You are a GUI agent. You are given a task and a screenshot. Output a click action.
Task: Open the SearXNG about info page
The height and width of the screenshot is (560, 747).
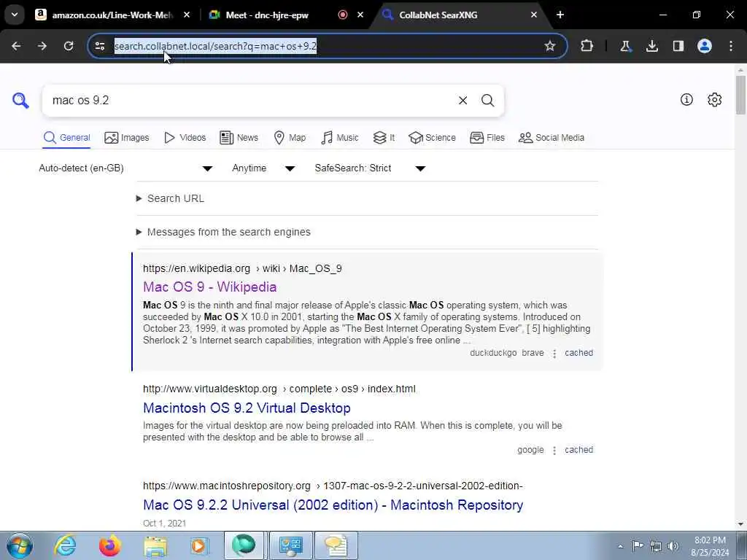point(686,99)
